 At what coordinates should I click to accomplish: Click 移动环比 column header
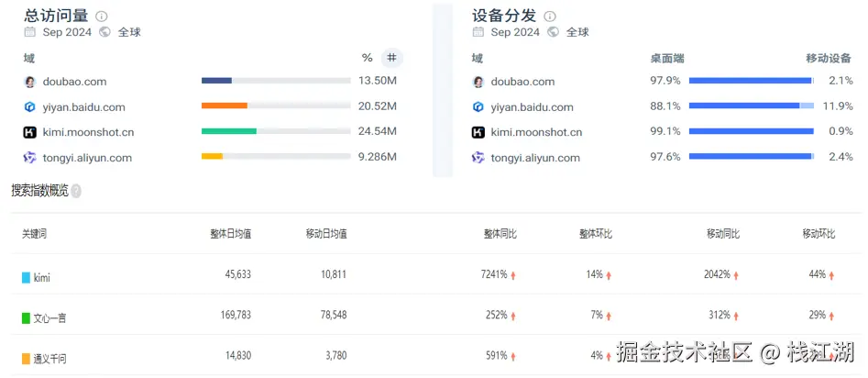(819, 234)
